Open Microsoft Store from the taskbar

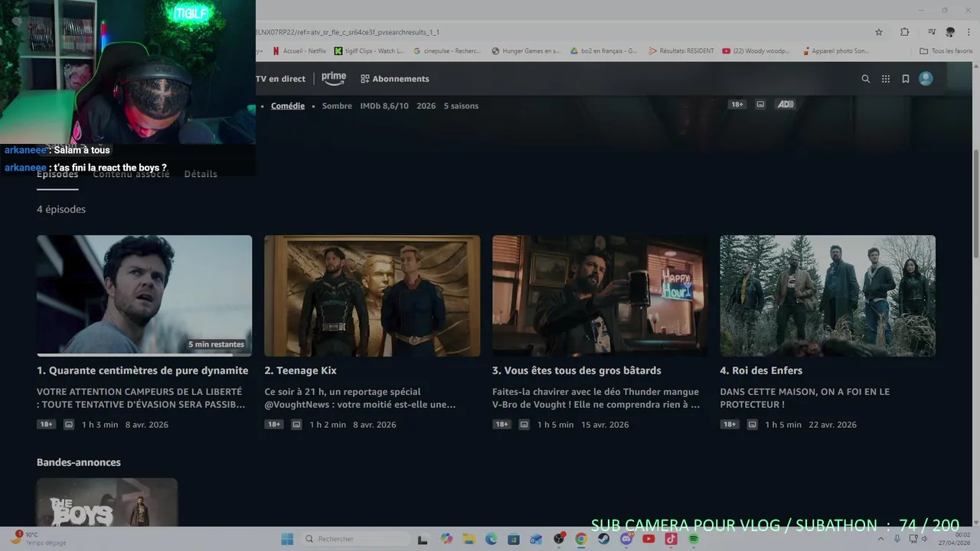514,539
